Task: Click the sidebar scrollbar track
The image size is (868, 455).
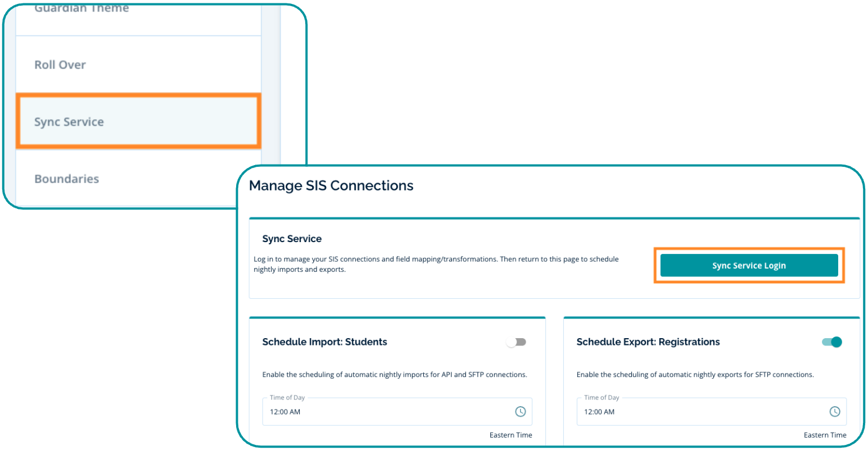Action: 271,84
